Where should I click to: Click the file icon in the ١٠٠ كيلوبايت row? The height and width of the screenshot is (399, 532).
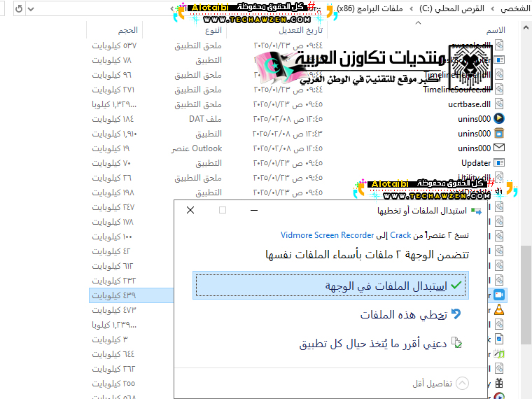(499, 236)
